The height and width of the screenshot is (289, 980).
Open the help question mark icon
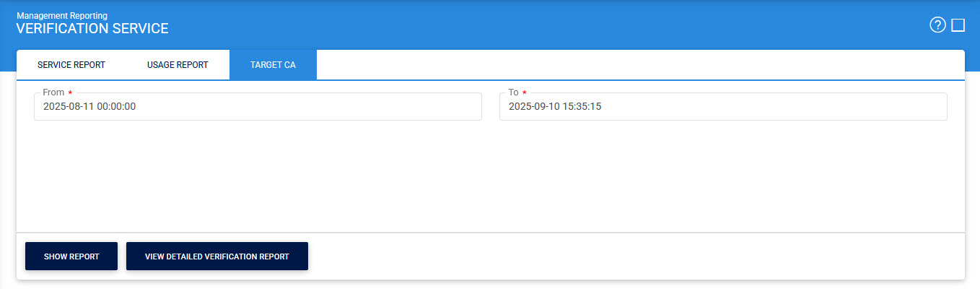click(937, 25)
